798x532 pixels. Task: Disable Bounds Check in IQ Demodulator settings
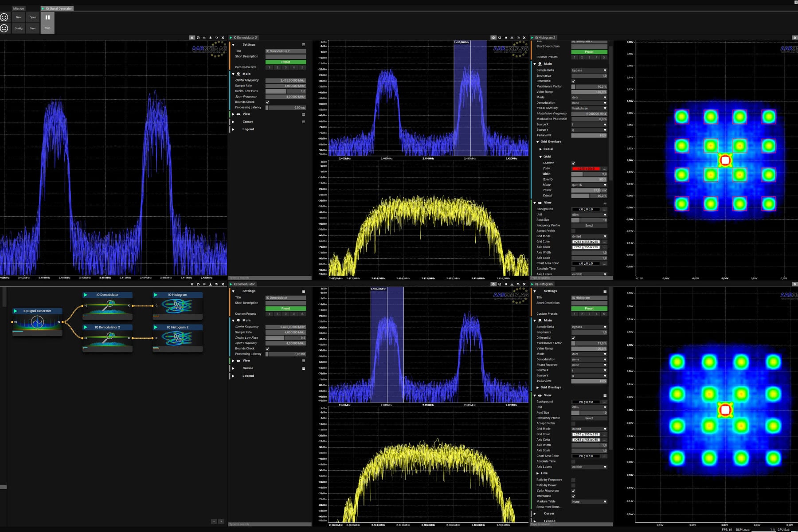click(267, 348)
